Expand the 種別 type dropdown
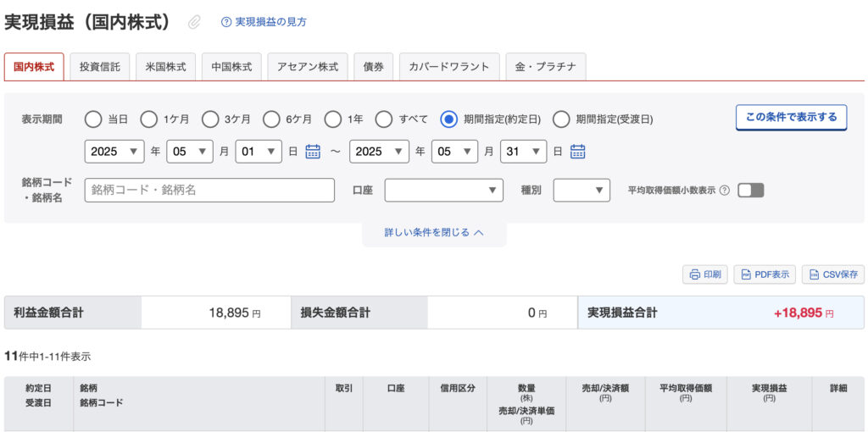Screen dimensions: 868x432 pos(581,191)
